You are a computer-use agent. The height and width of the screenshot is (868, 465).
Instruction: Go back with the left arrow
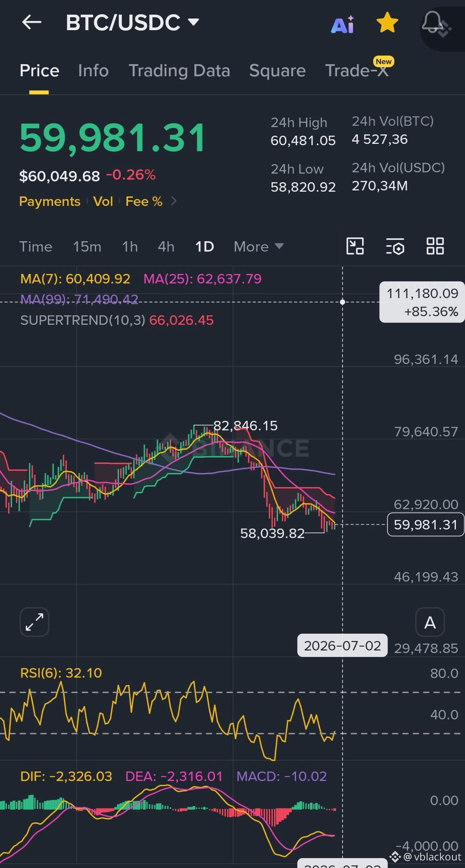pyautogui.click(x=32, y=22)
